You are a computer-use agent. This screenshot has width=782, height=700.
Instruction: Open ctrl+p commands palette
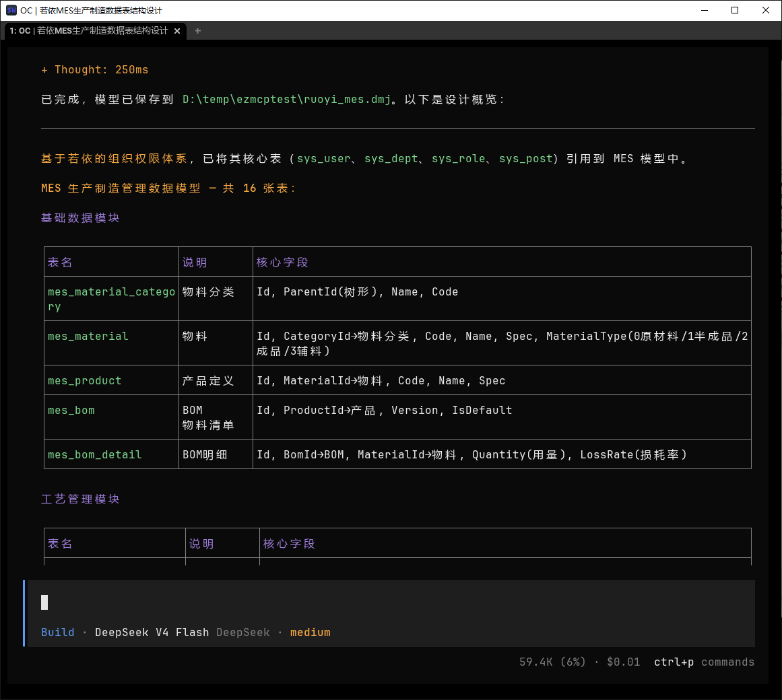click(x=704, y=662)
